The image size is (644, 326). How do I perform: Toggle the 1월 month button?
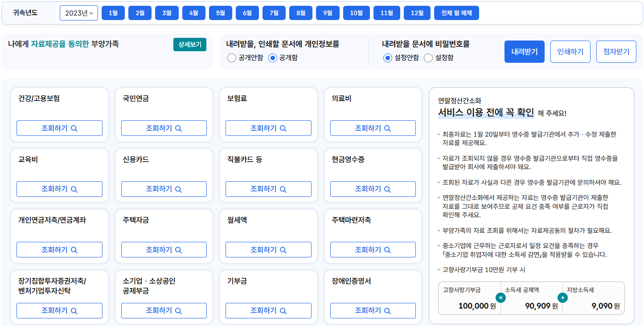click(x=113, y=13)
